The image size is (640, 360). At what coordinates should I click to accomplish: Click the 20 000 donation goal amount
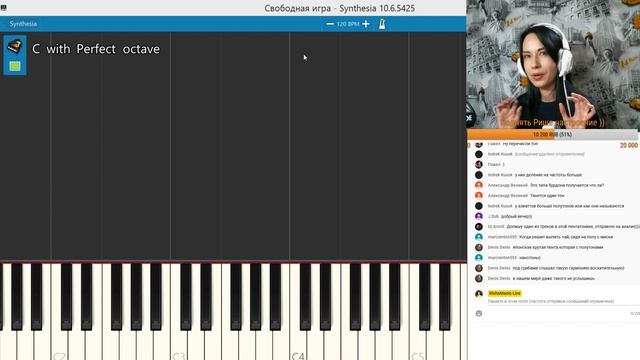[629, 145]
